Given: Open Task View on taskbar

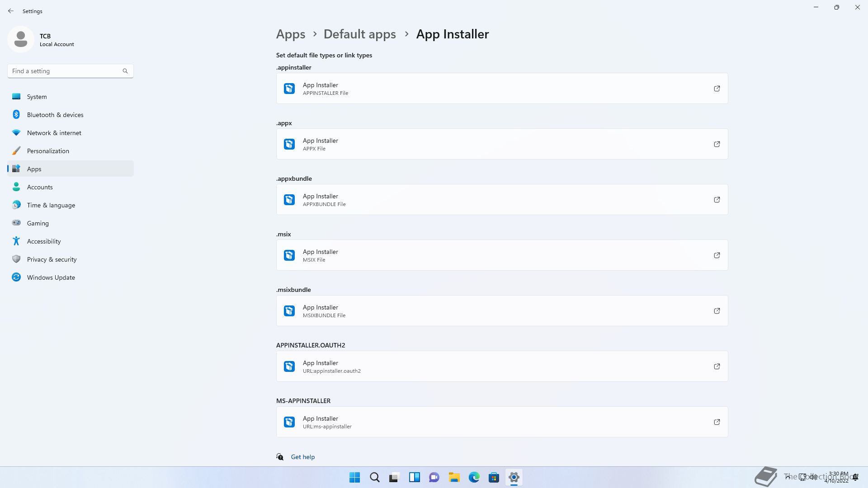Looking at the screenshot, I should pos(395,477).
